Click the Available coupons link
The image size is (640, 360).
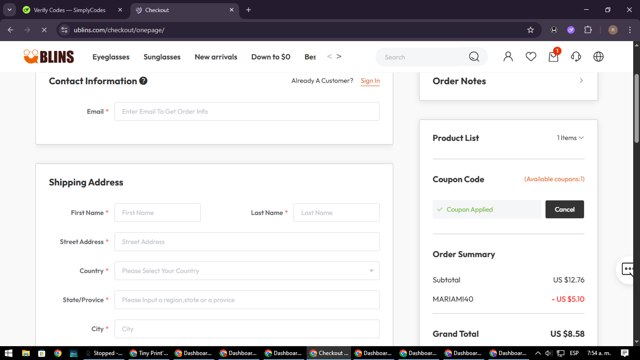(554, 179)
